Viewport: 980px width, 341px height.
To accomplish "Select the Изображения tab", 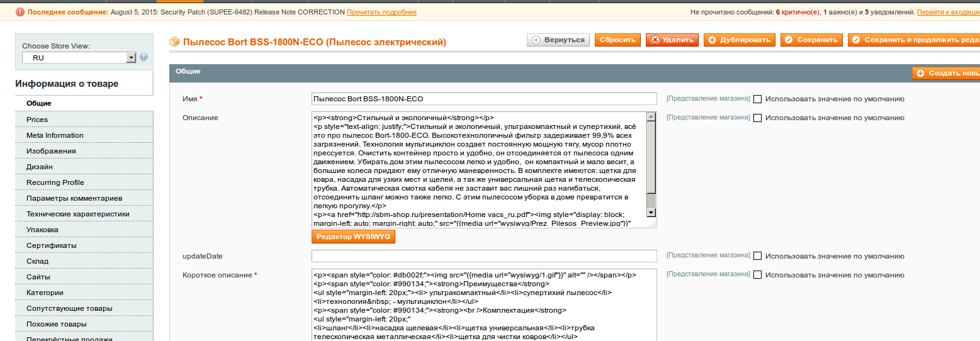I will click(x=84, y=151).
